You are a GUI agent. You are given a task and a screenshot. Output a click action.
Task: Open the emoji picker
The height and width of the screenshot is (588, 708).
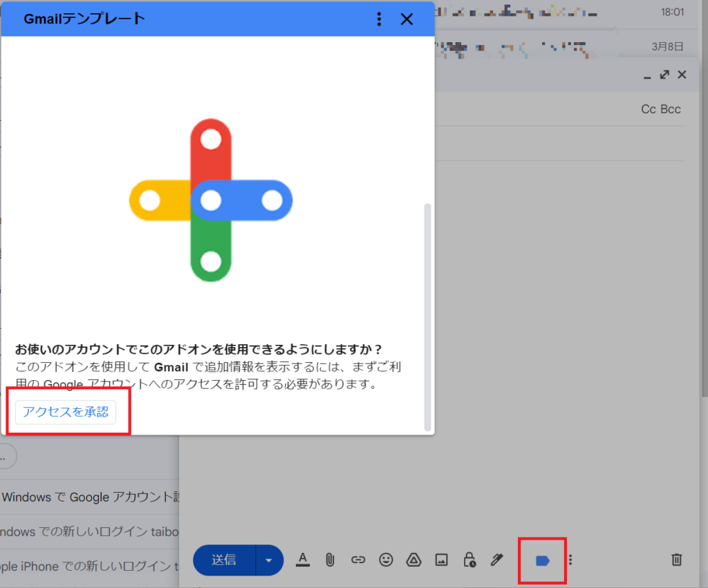(386, 560)
